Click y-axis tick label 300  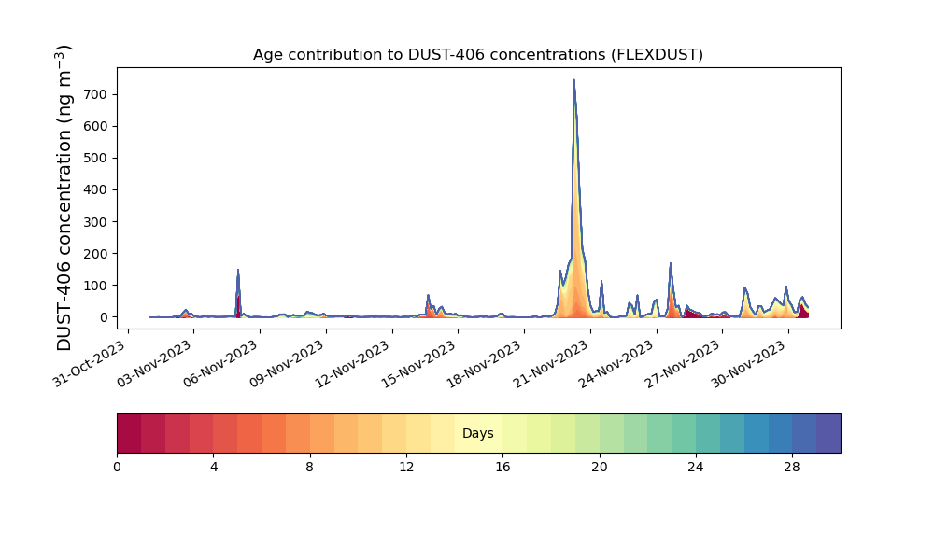[x=95, y=222]
